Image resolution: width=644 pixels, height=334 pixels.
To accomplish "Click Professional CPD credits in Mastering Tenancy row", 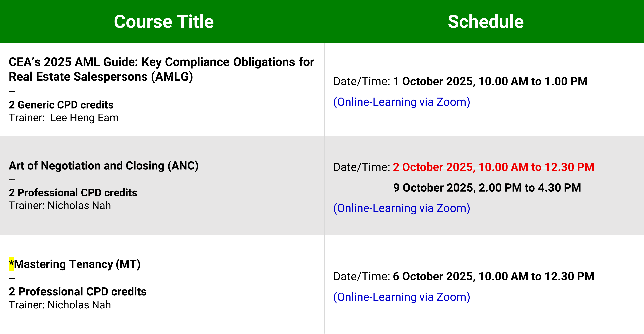I will [x=77, y=291].
